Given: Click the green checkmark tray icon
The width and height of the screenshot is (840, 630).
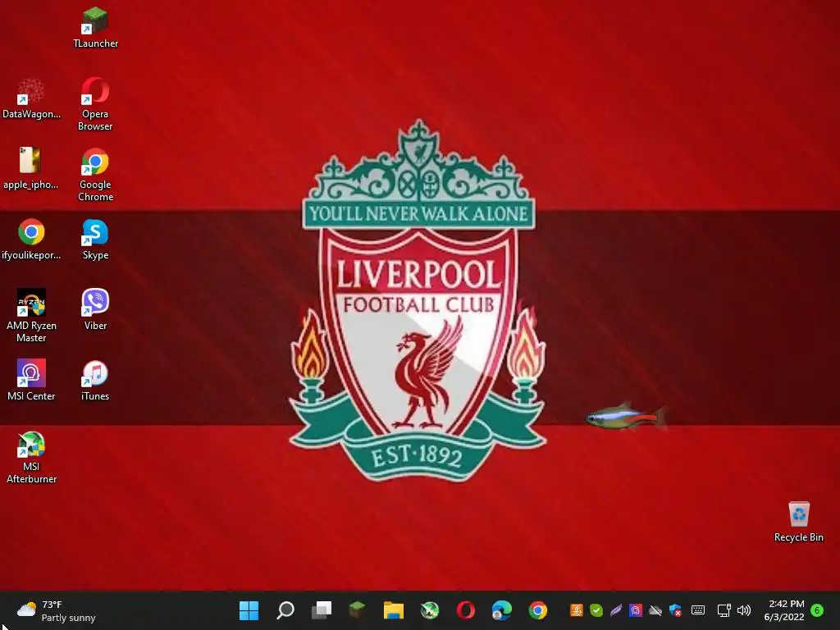Looking at the screenshot, I should [596, 610].
